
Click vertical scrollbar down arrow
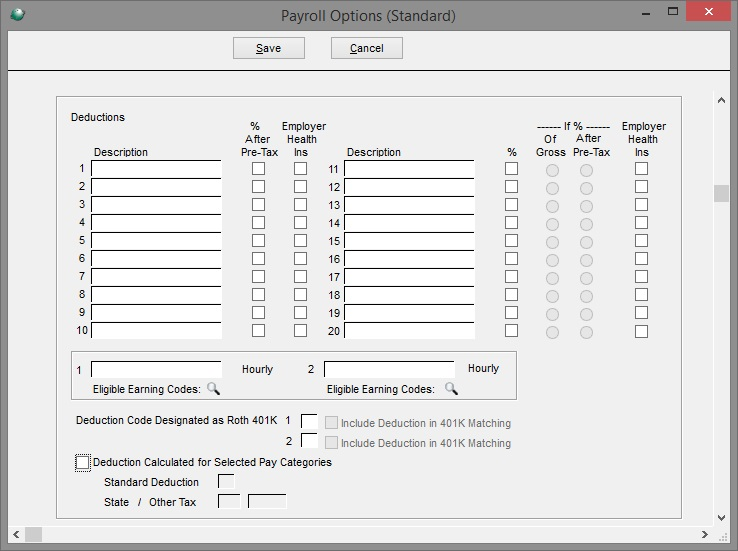click(x=721, y=518)
